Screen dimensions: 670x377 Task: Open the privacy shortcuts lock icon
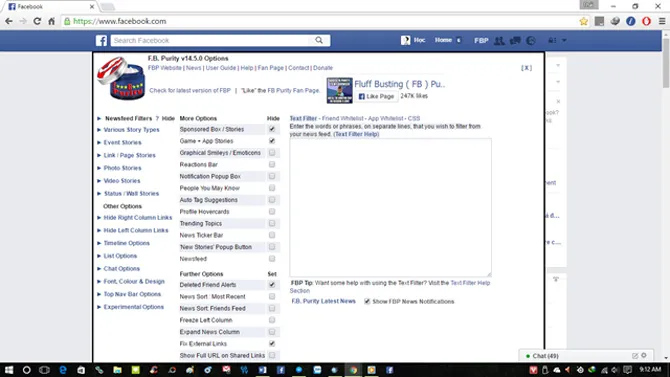pyautogui.click(x=552, y=40)
